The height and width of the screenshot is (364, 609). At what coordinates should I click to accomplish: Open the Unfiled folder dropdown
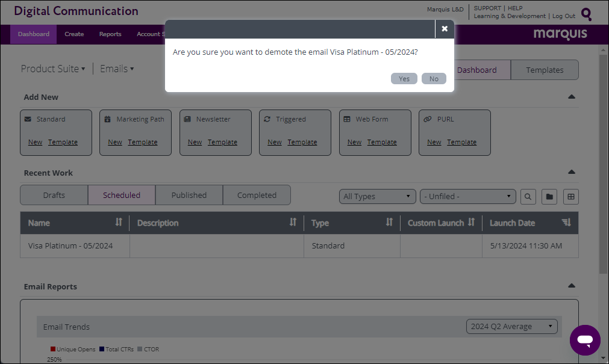point(467,196)
